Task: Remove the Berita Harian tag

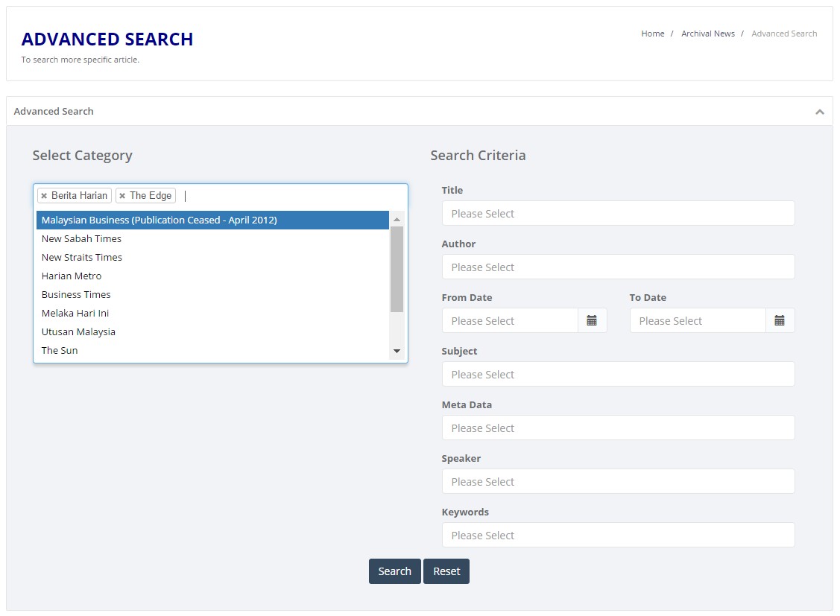Action: pos(44,196)
